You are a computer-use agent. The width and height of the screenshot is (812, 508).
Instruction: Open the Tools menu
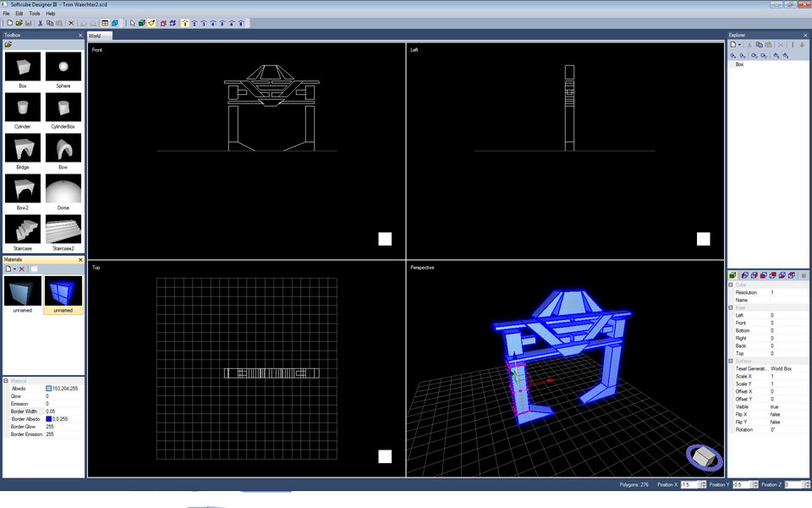[34, 14]
